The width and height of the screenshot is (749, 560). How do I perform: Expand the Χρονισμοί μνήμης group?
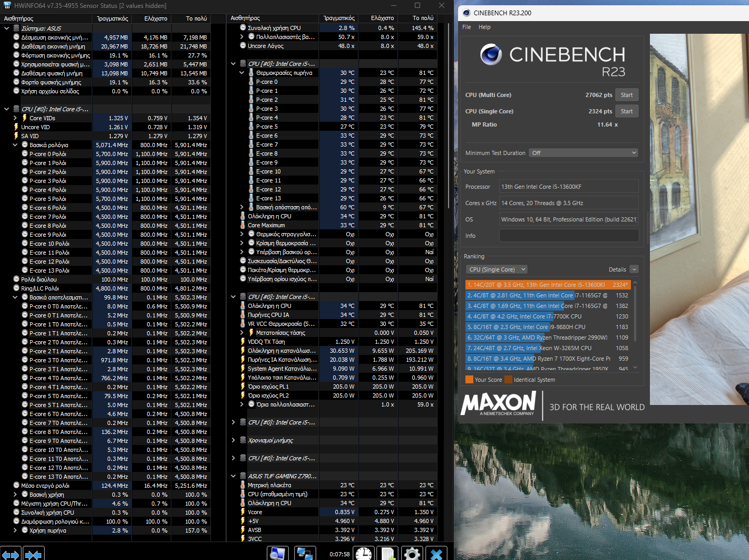(233, 440)
